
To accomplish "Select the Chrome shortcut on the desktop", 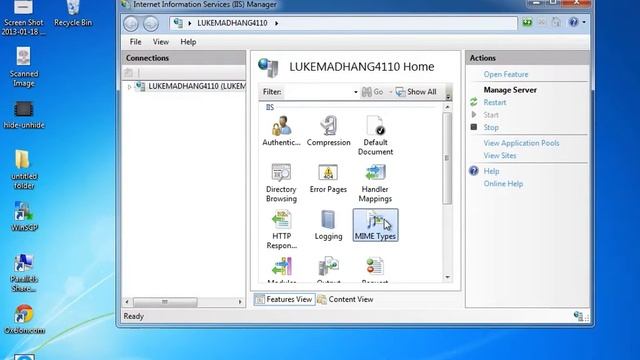I will (x=24, y=319).
